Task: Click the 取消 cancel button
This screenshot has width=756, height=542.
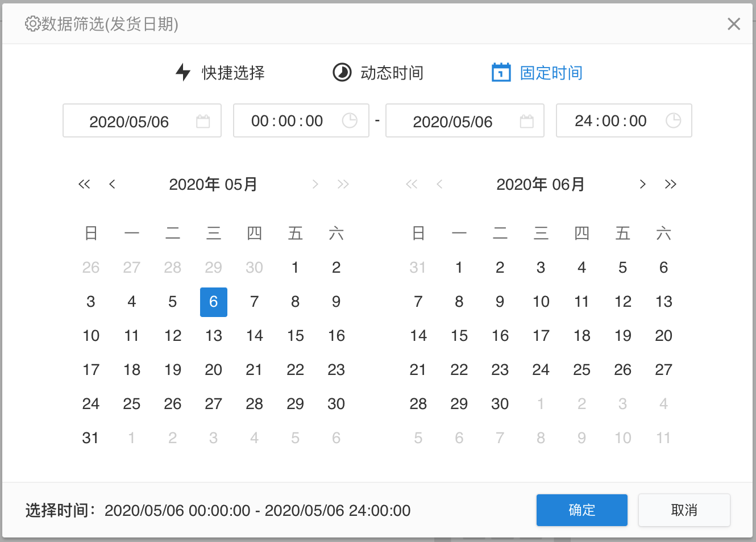Action: (684, 510)
